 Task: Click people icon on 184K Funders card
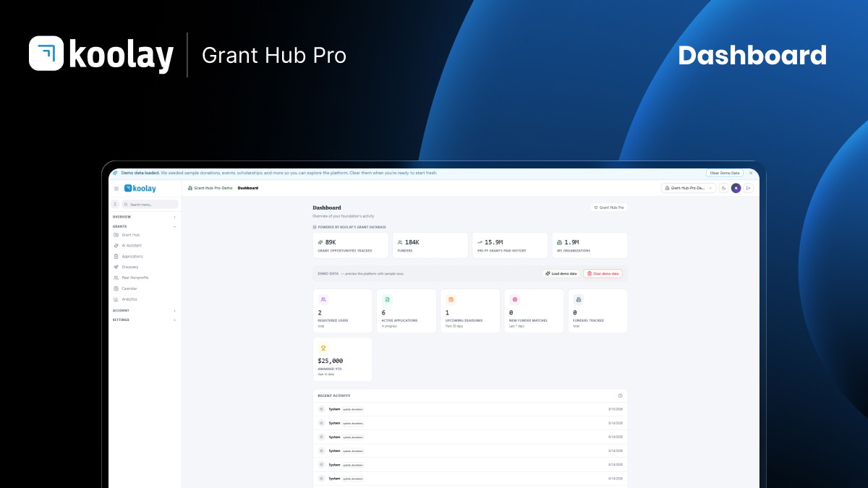click(400, 242)
